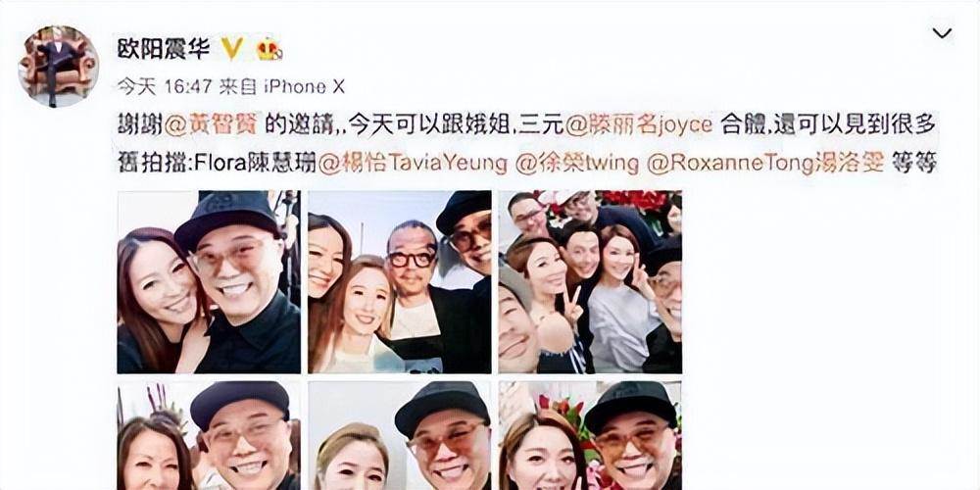Open fifth photo in second row middle
This screenshot has width=980, height=490.
point(400,436)
